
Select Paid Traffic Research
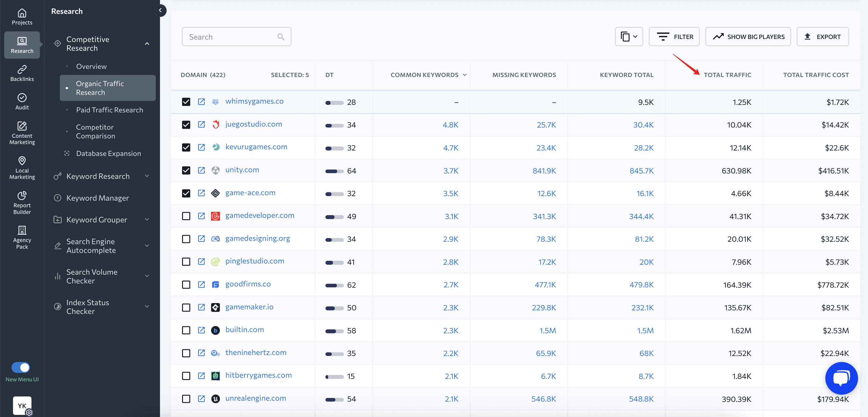point(109,110)
